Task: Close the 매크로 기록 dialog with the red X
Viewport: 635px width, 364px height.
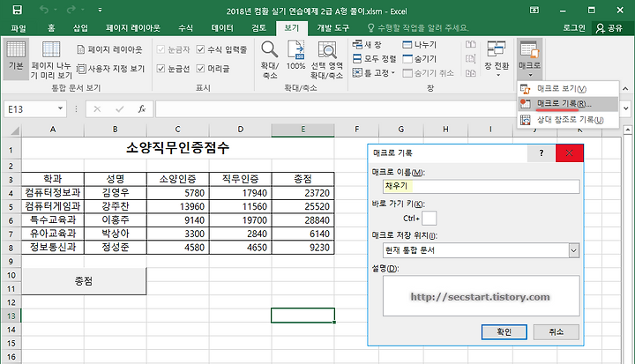Action: coord(570,153)
